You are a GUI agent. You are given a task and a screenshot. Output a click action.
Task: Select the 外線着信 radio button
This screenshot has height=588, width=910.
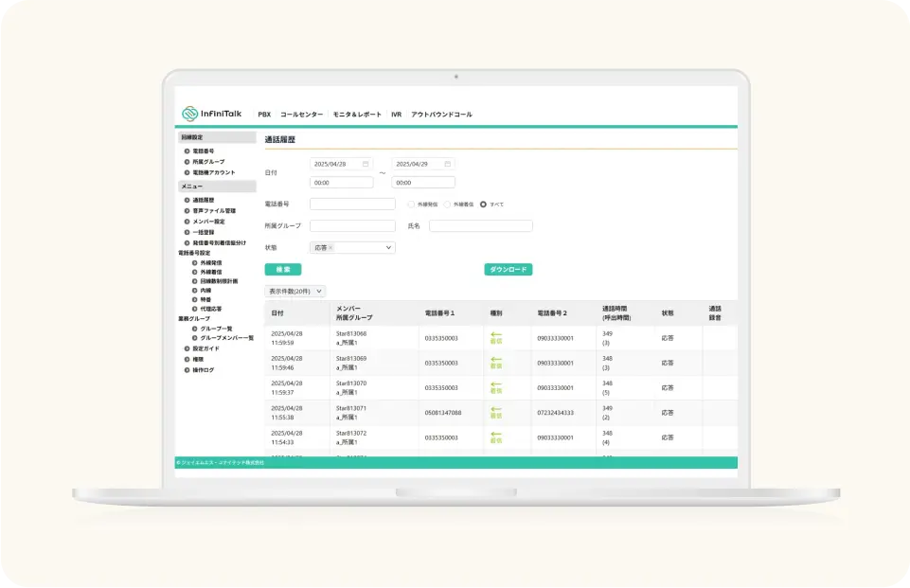pos(447,205)
